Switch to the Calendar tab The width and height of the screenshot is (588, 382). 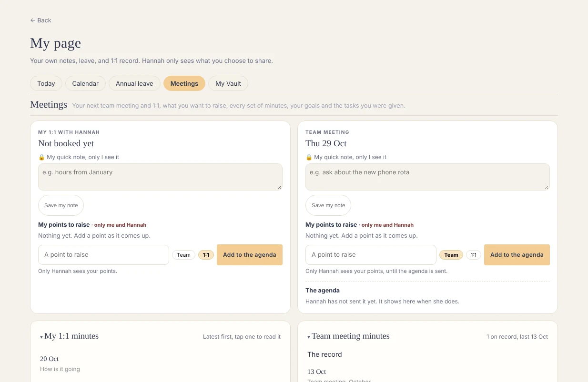tap(85, 83)
